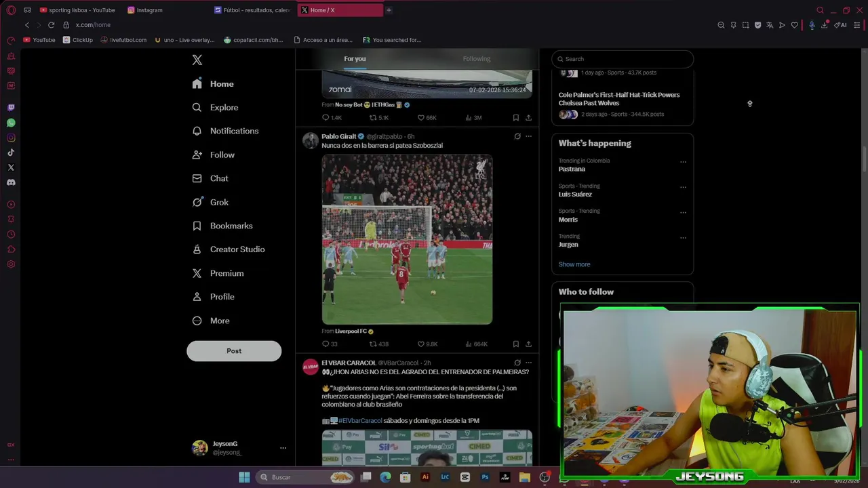Viewport: 868px width, 488px height.
Task: Open Adobe Illustrator from the taskbar
Action: point(425,477)
